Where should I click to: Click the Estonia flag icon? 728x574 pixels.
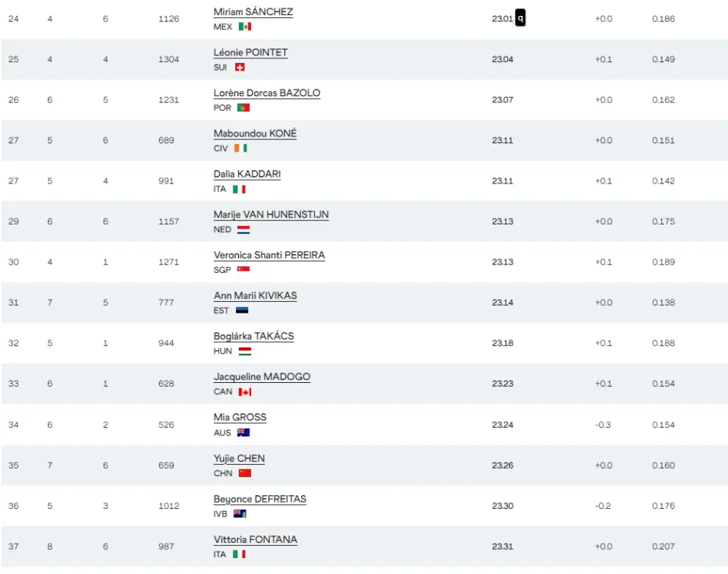tap(242, 311)
